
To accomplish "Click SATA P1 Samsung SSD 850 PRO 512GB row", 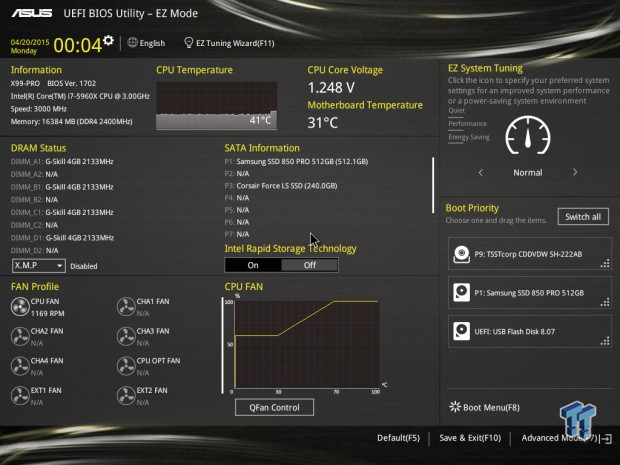I will tap(296, 161).
